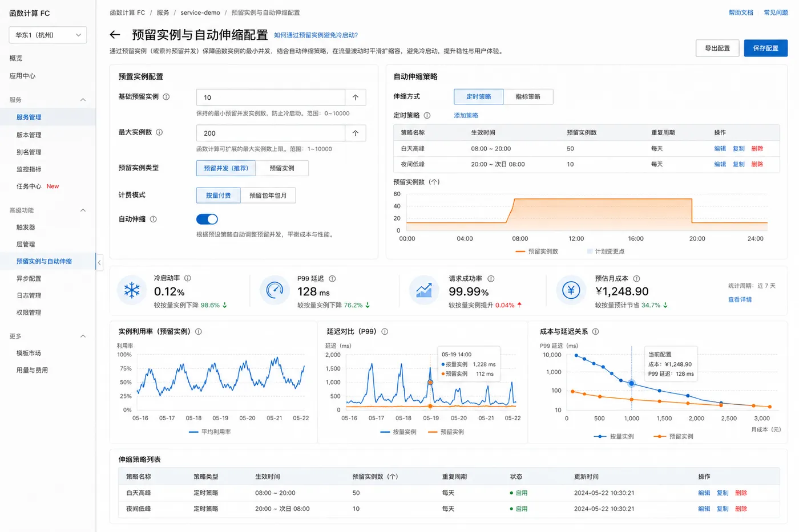Click the 添加策略 link

pos(466,115)
